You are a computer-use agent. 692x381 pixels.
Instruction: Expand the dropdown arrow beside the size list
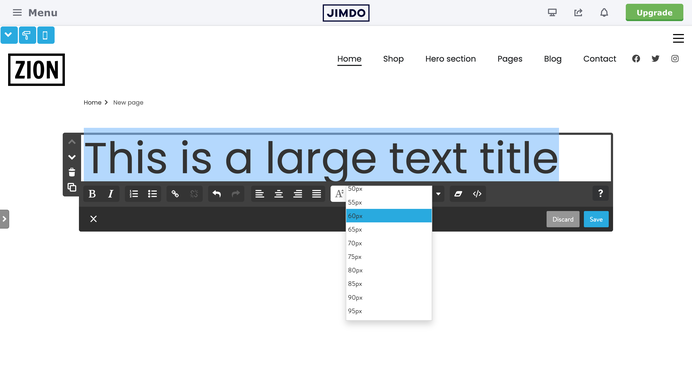tap(438, 194)
